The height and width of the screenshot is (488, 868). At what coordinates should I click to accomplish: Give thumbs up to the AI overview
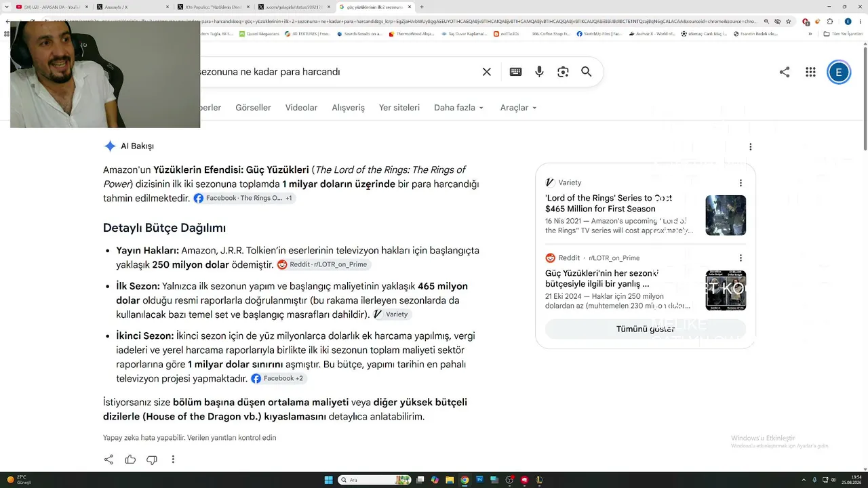pos(130,460)
